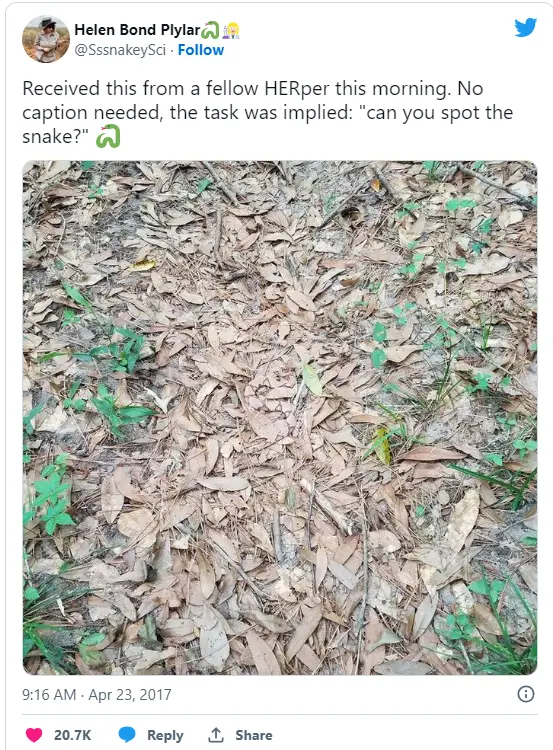Click the share upload arrow icon
553x750 pixels.
[x=216, y=735]
